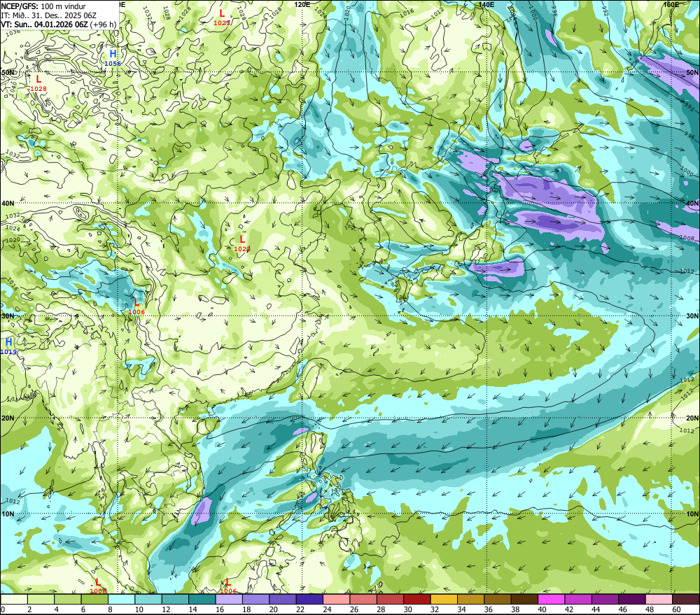Click the 'VT: Sun.. 04.01.2026 06Z' valid time

[x=44, y=24]
